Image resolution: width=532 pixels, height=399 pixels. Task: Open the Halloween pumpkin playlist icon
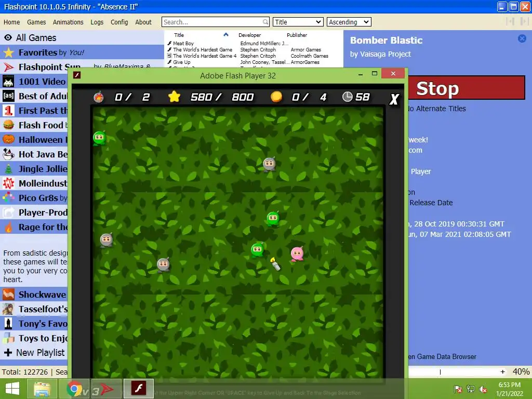[x=8, y=140]
